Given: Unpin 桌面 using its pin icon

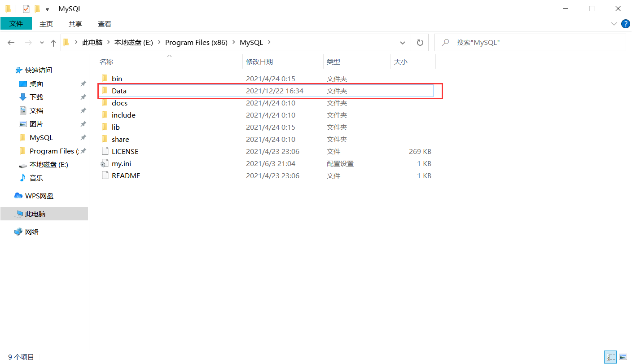Looking at the screenshot, I should (x=83, y=83).
